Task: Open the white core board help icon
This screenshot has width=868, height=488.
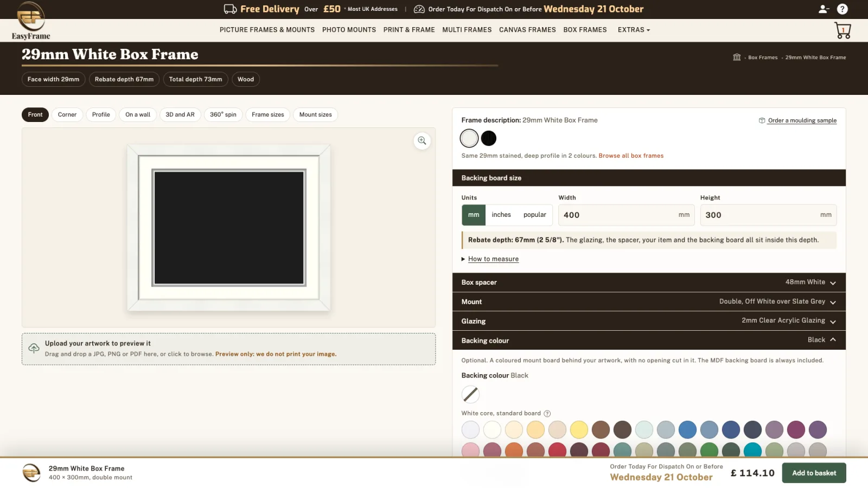Action: (547, 414)
